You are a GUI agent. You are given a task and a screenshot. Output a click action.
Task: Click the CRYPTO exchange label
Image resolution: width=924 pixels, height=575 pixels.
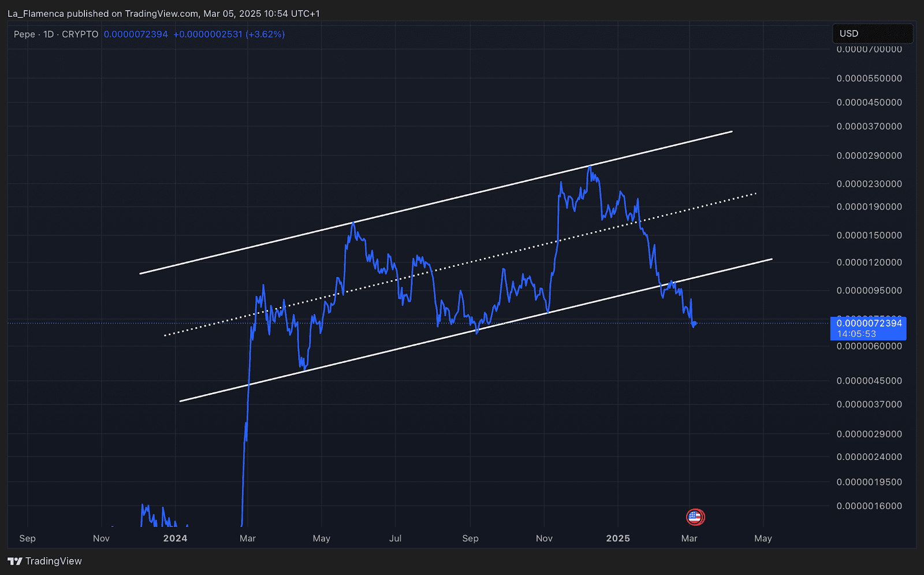click(x=80, y=34)
